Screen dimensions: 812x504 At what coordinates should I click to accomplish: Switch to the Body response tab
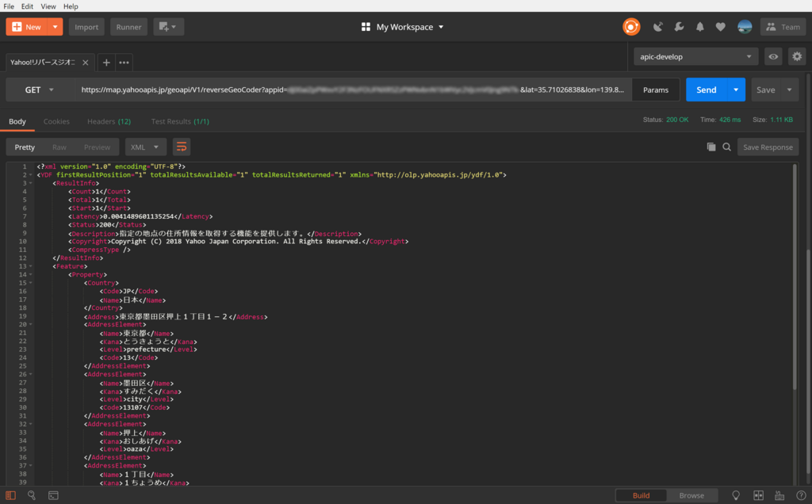[17, 121]
